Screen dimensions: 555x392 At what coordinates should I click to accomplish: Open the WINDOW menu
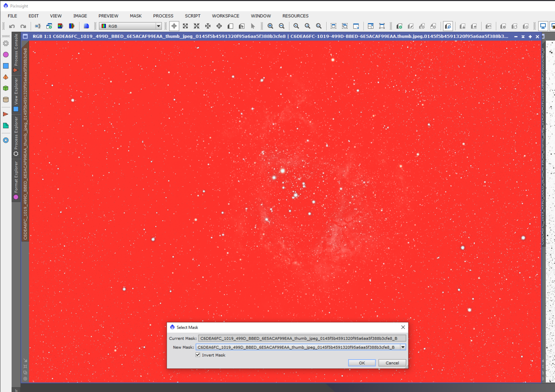pyautogui.click(x=261, y=16)
